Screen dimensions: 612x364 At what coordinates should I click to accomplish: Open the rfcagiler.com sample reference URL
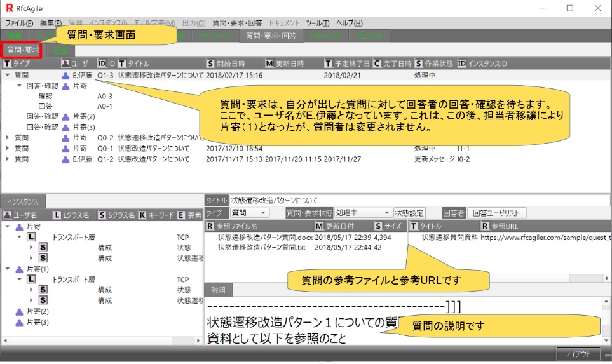(546, 238)
